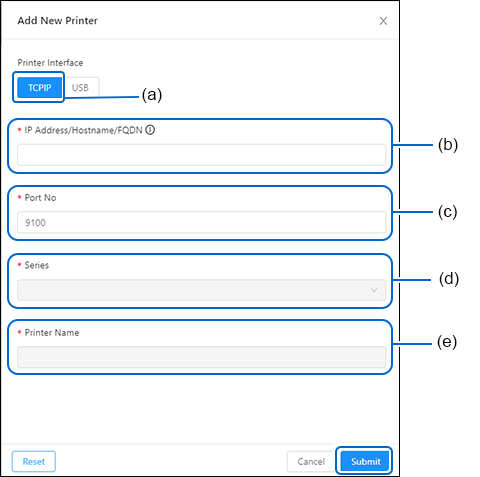This screenshot has height=477, width=480.
Task: Cancel adding the new printer
Action: [x=311, y=461]
